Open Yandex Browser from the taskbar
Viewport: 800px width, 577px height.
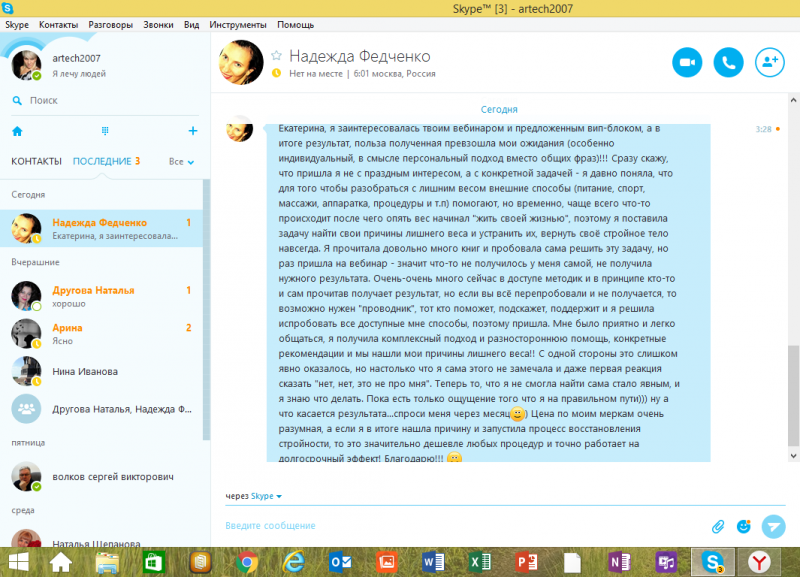click(760, 562)
